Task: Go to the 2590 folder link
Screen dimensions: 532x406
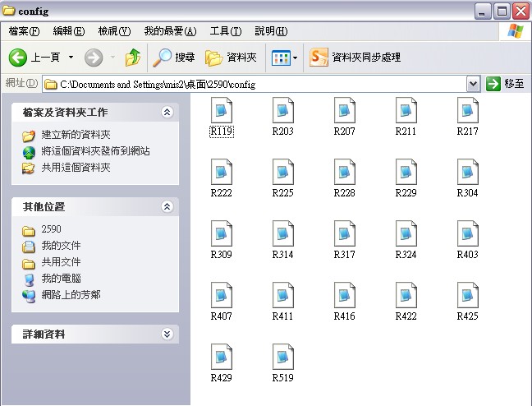Action: 51,229
